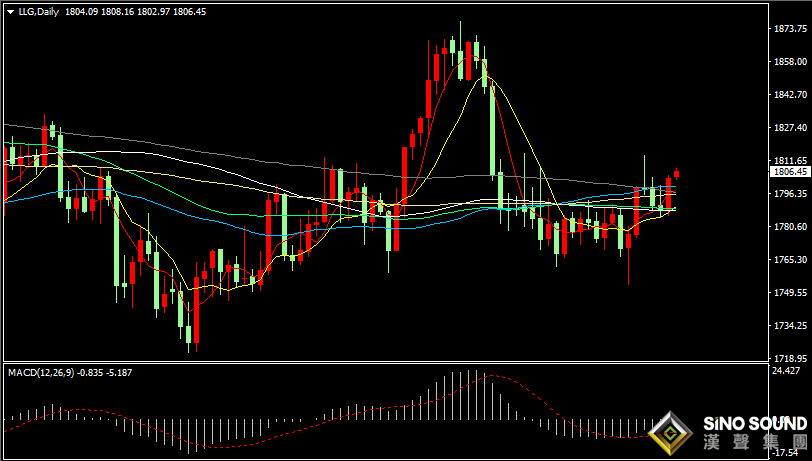Click the 1827.20 price axis label
The height and width of the screenshot is (461, 812).
click(x=790, y=128)
